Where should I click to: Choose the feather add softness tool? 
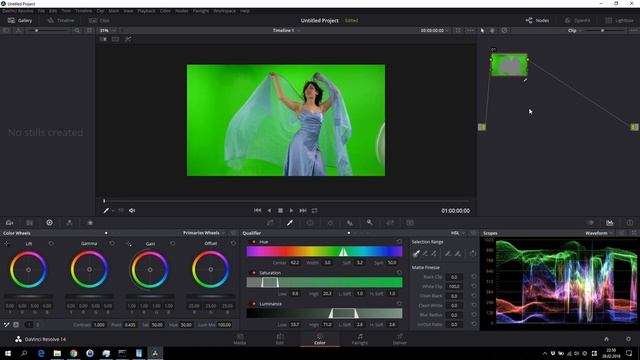point(458,253)
